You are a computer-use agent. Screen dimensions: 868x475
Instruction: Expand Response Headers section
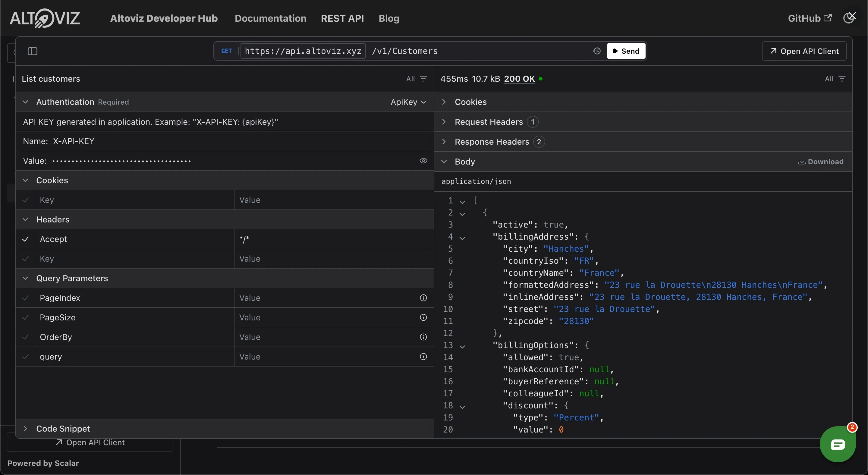444,141
